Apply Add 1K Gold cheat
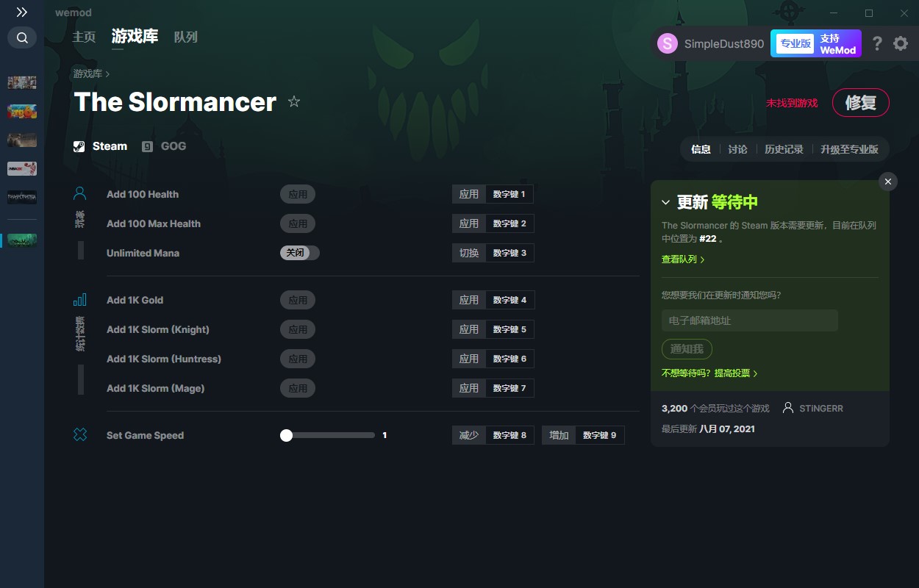Viewport: 919px width, 588px height. [x=298, y=300]
